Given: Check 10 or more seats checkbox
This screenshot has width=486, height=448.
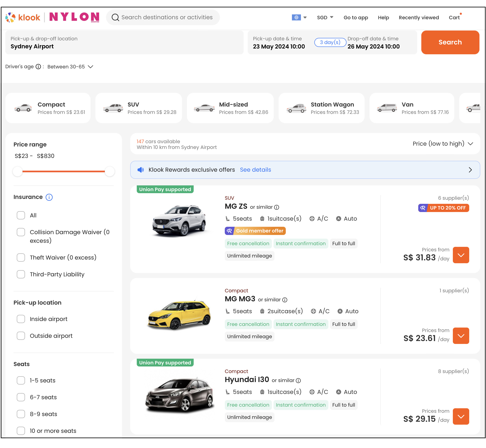Looking at the screenshot, I should (21, 431).
